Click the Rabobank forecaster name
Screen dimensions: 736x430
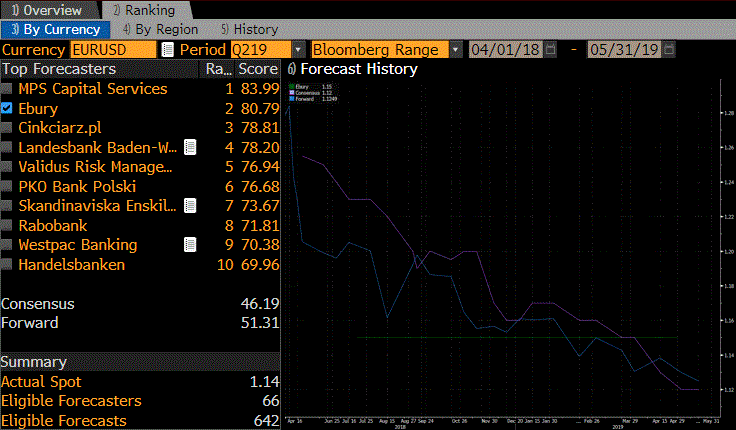coord(53,225)
